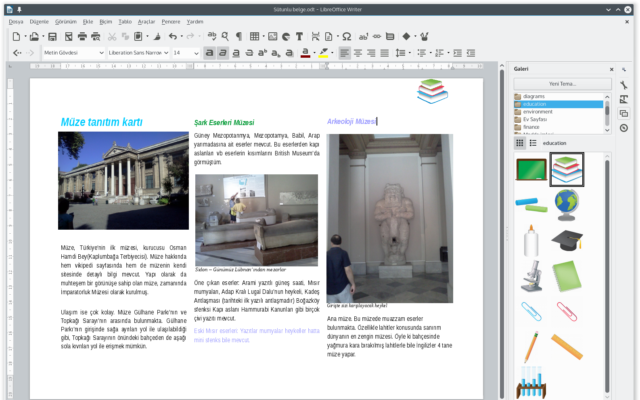Open the Araçlar menu
The image size is (640, 400).
tap(147, 20)
